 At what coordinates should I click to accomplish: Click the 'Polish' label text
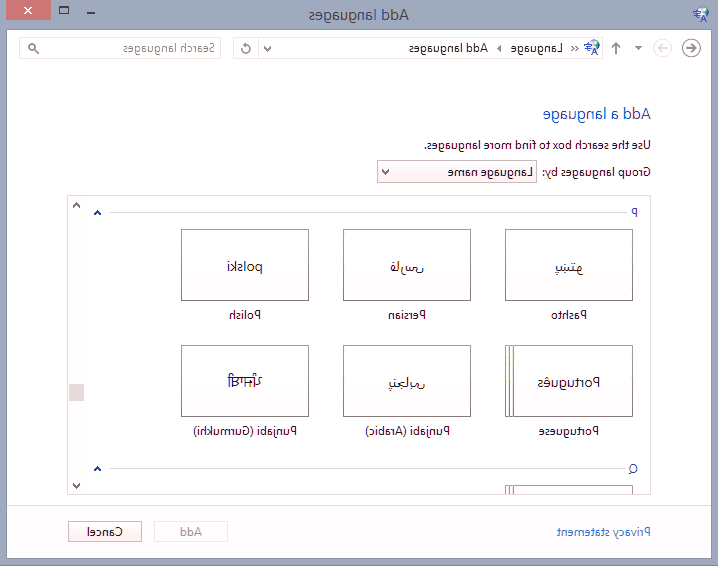tap(245, 315)
